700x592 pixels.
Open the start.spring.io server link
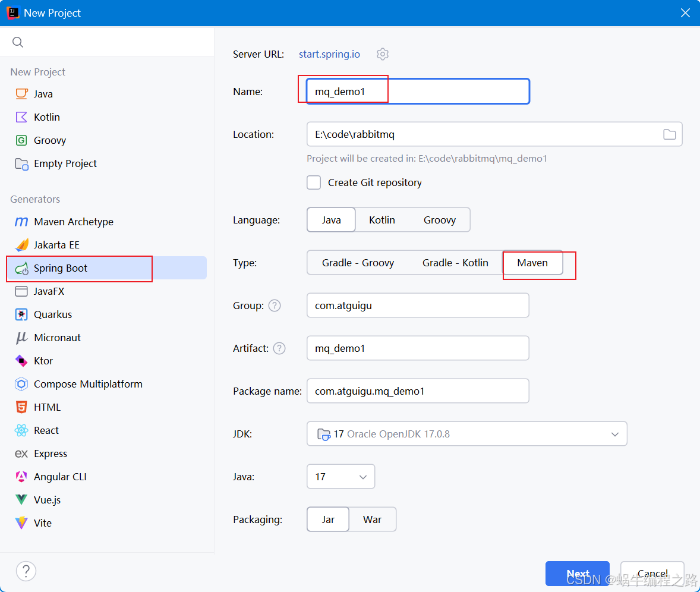tap(329, 54)
